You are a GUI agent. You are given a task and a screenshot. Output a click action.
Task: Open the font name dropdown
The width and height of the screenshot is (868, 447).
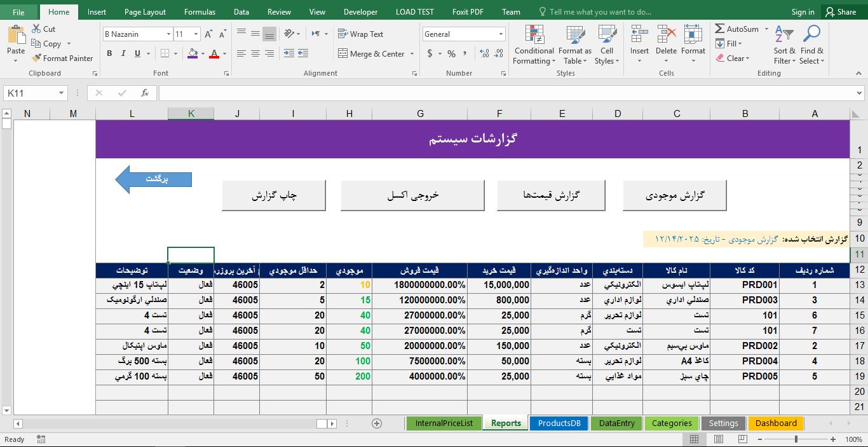click(x=168, y=34)
